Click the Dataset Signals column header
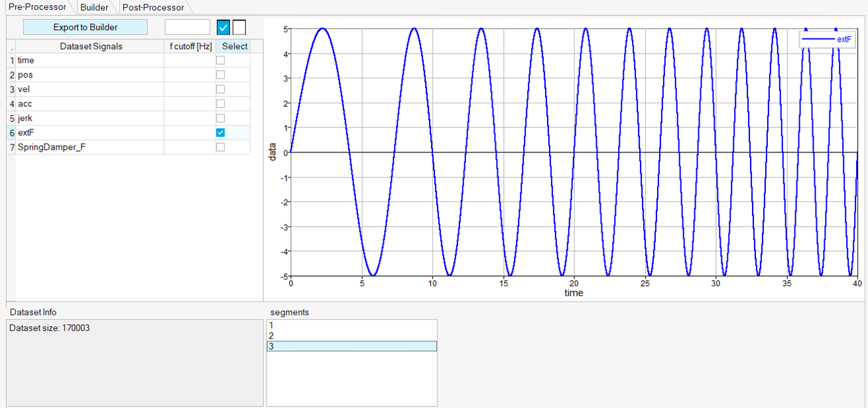This screenshot has height=408, width=868. [91, 46]
